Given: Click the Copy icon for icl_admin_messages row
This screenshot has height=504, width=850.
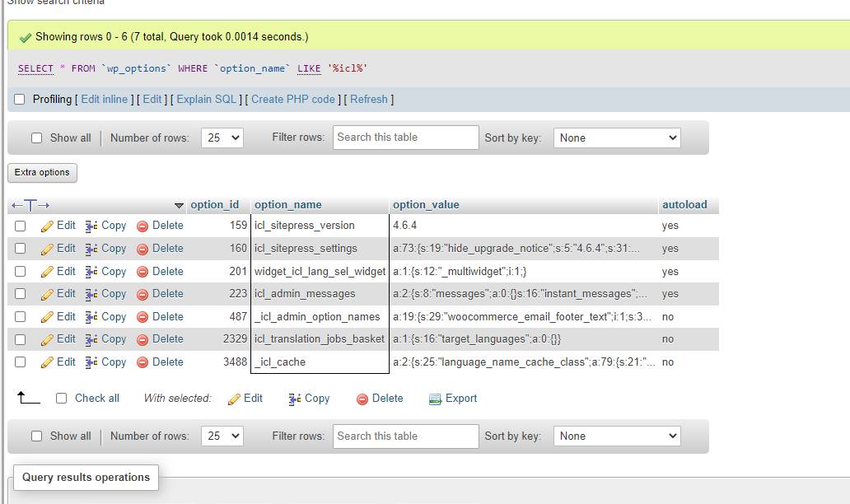Looking at the screenshot, I should click(x=91, y=294).
